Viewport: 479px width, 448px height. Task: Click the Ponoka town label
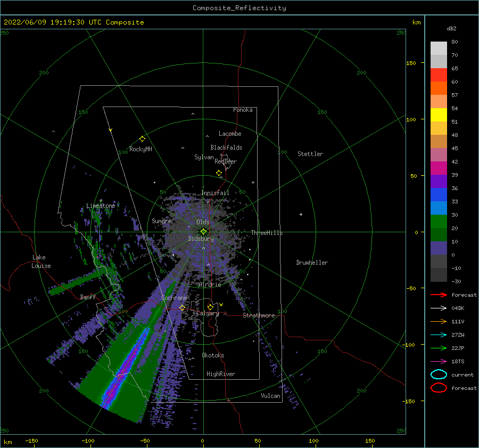[243, 110]
